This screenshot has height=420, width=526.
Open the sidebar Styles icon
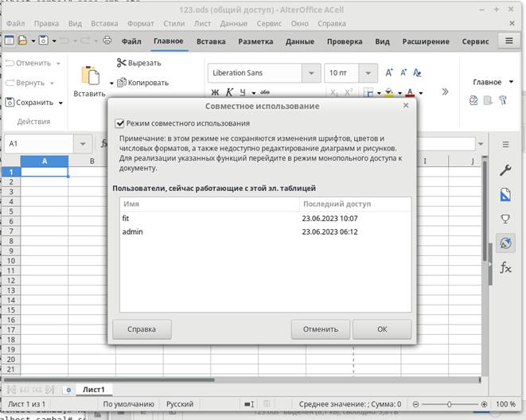[505, 195]
